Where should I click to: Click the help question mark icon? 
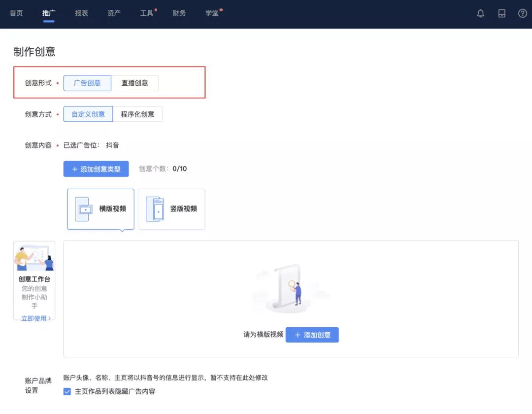(523, 14)
